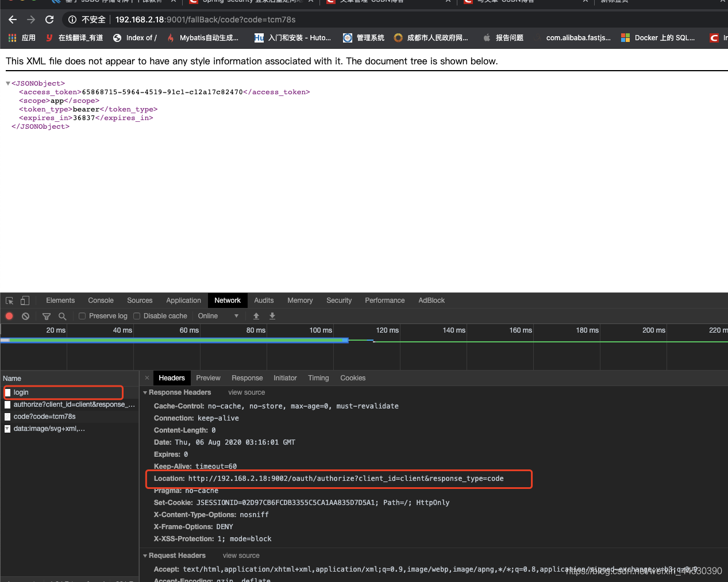Screen dimensions: 728x582
Task: Click 'view source' beside Request Headers
Action: [x=241, y=556]
